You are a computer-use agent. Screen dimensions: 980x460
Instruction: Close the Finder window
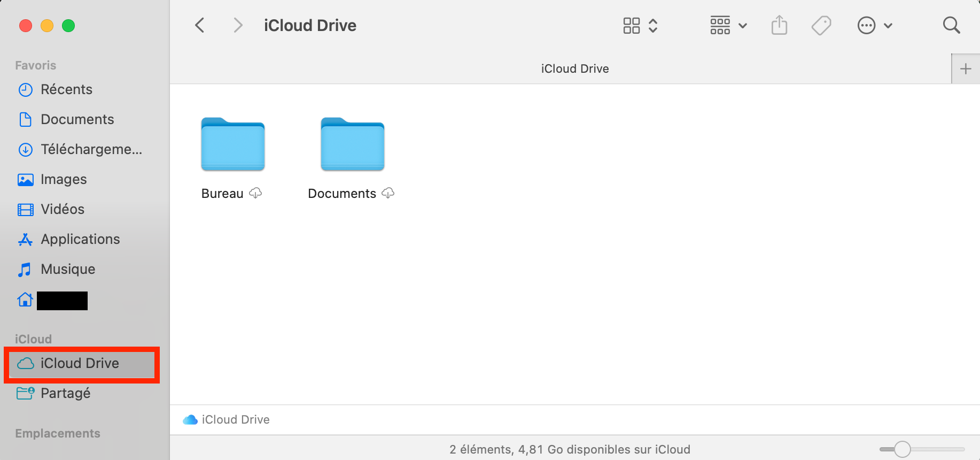click(26, 26)
